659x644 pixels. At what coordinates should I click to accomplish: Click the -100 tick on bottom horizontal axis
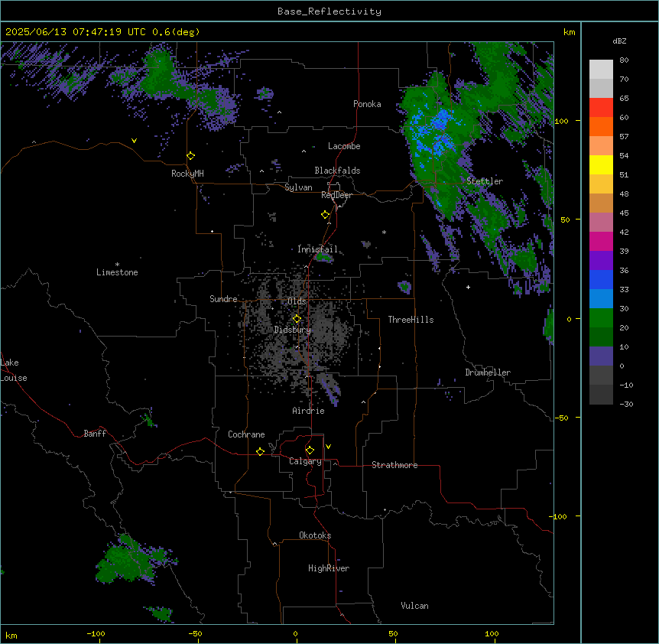[96, 633]
